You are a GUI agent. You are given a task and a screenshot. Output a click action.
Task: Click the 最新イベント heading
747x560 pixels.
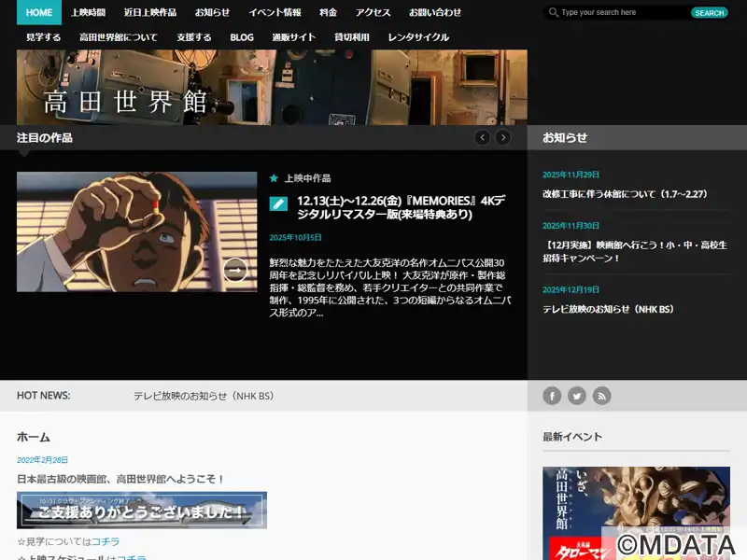(x=572, y=437)
